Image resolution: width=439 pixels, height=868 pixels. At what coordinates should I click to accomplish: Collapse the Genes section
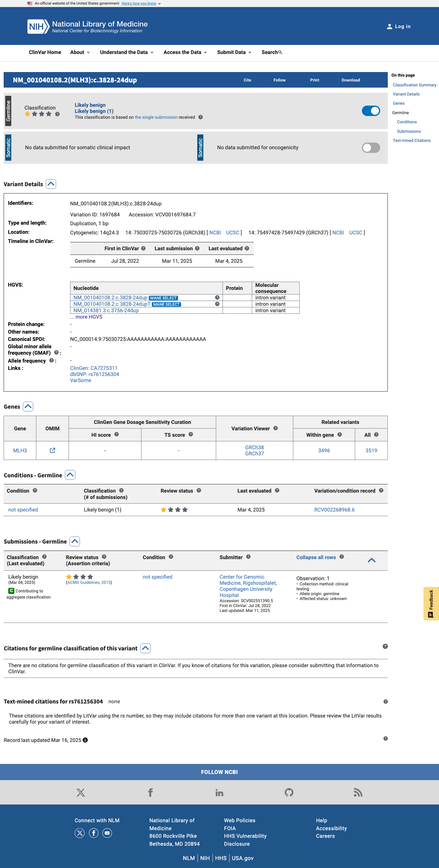(x=28, y=407)
